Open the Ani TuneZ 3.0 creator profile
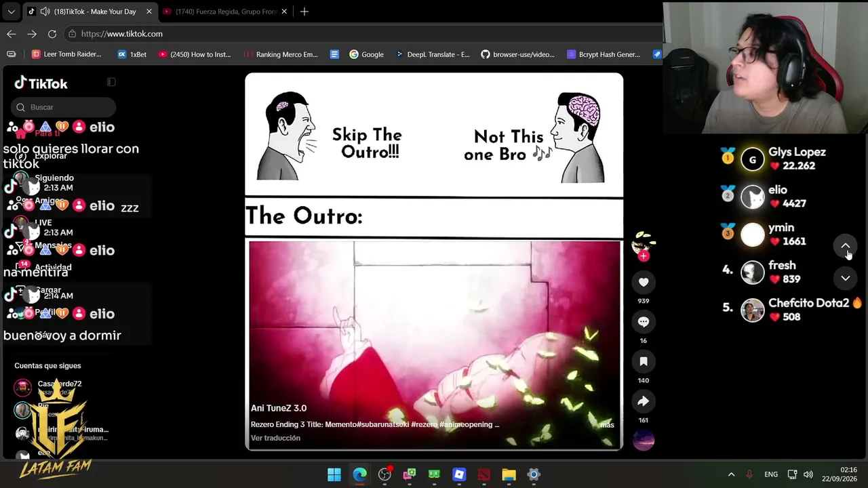Viewport: 868px width, 488px height. pos(279,408)
